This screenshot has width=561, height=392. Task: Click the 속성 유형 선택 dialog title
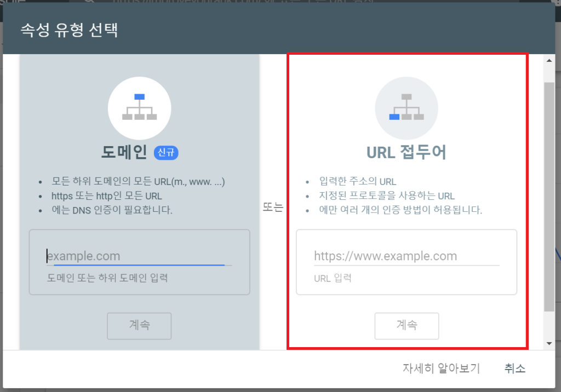(69, 30)
